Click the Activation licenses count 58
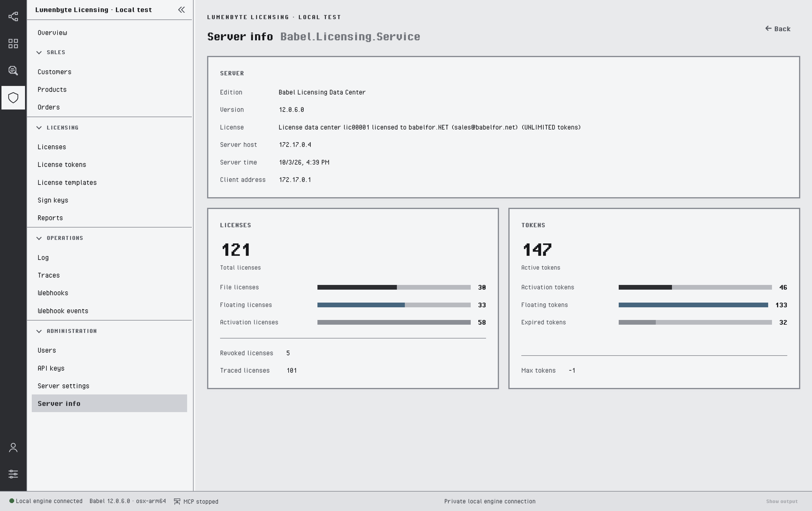812x511 pixels. 482,323
